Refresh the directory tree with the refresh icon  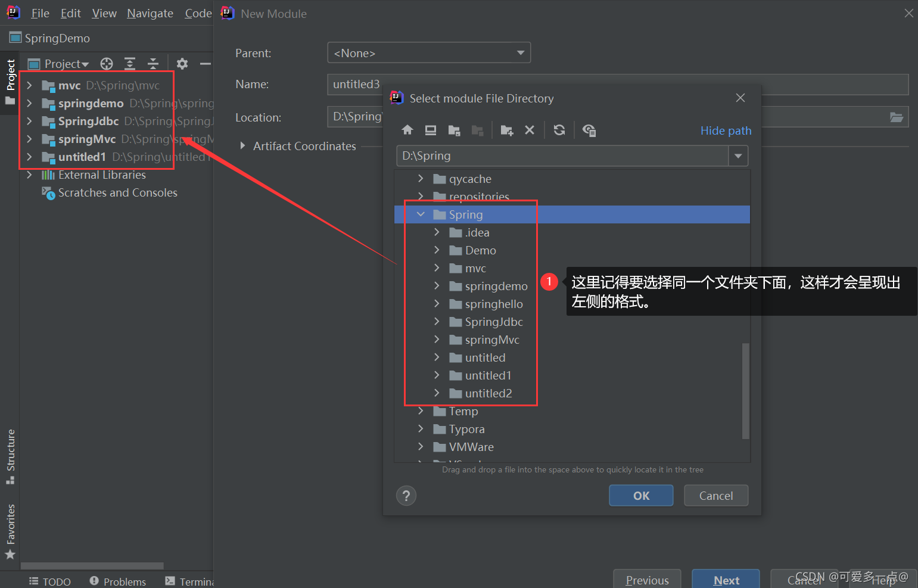click(559, 130)
